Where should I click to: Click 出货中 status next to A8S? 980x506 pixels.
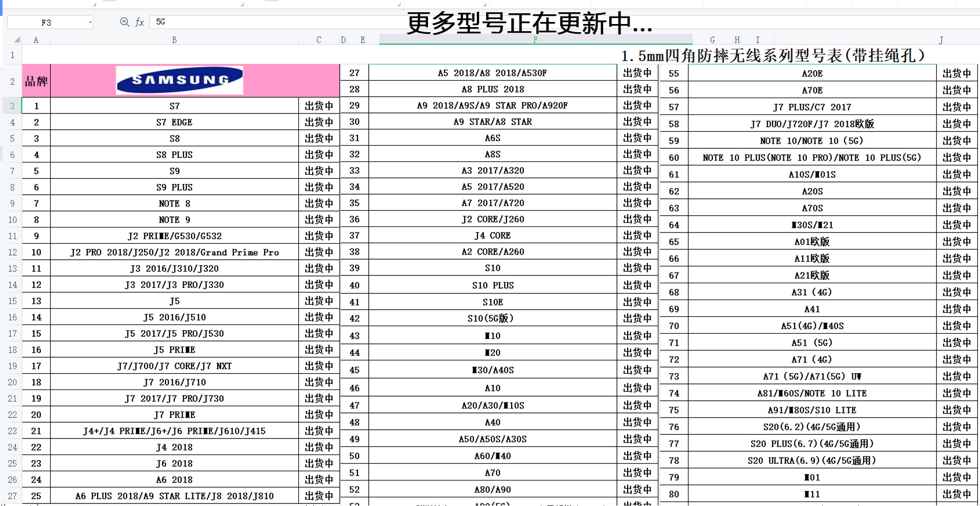coord(637,154)
